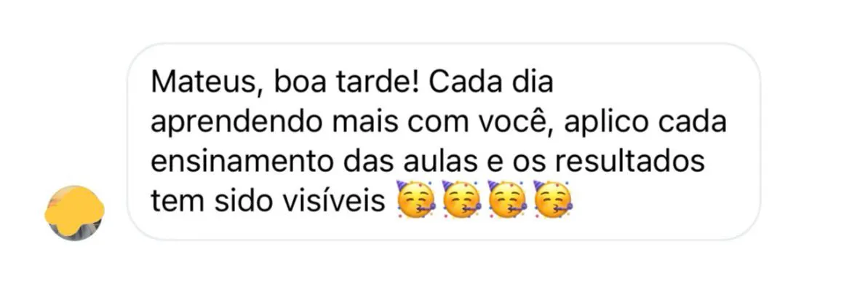This screenshot has height=303, width=868.
Task: Click the word "ensinamento" in the message
Action: (241, 162)
